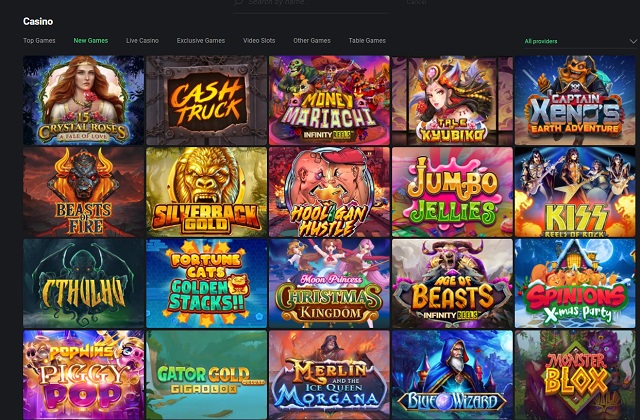Open Silverback Gold slot
This screenshot has width=640, height=420.
(206, 192)
